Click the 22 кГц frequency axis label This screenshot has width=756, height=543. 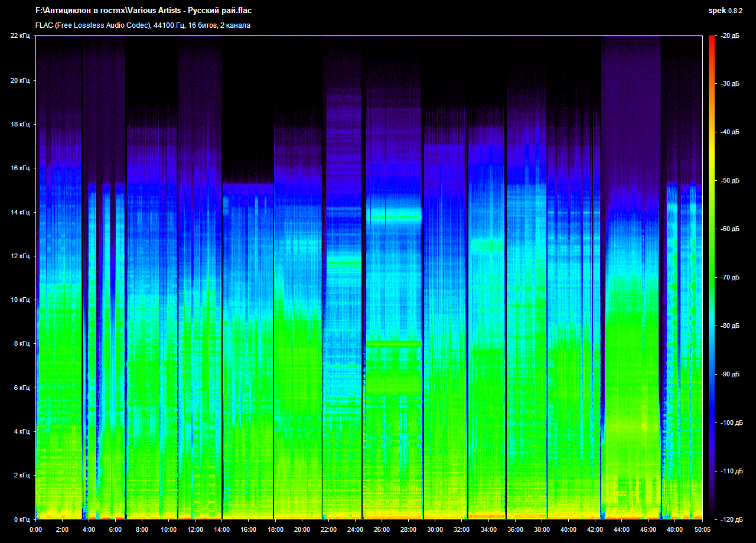click(19, 36)
